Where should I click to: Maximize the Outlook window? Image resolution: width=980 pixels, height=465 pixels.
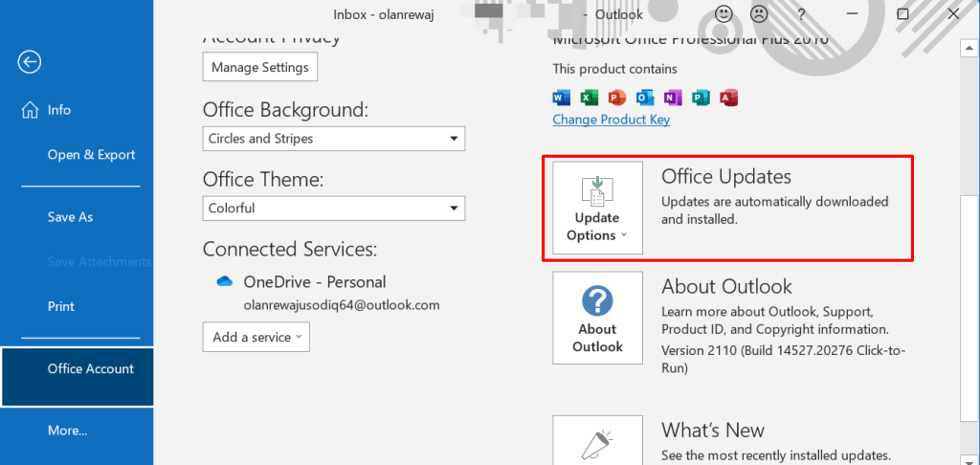click(902, 14)
